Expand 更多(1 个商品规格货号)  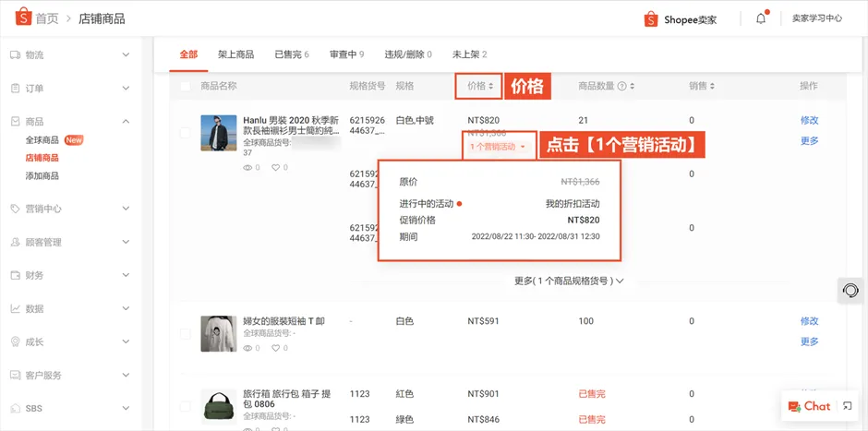pyautogui.click(x=569, y=281)
